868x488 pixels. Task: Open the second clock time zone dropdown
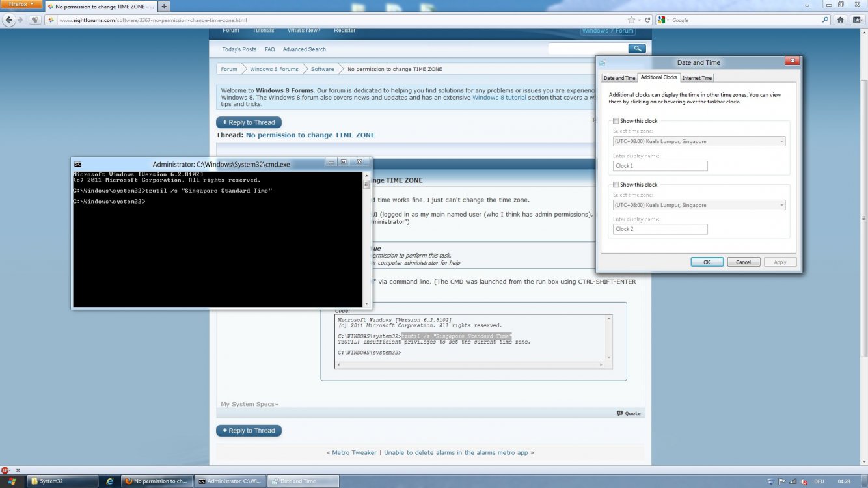click(699, 205)
